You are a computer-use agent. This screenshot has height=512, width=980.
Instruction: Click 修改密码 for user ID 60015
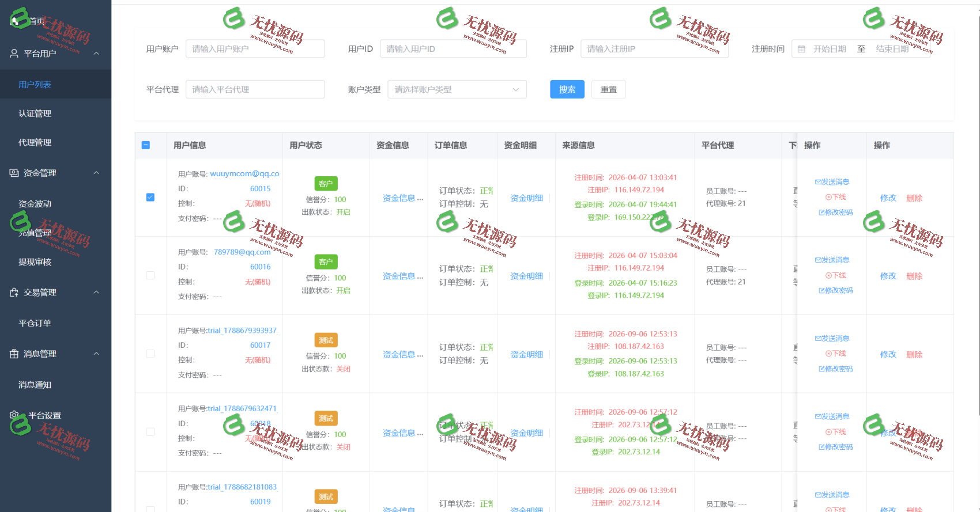pos(836,213)
